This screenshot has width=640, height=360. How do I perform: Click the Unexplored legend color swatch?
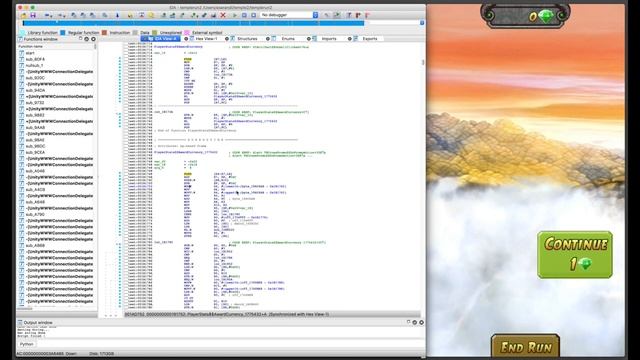(x=154, y=33)
